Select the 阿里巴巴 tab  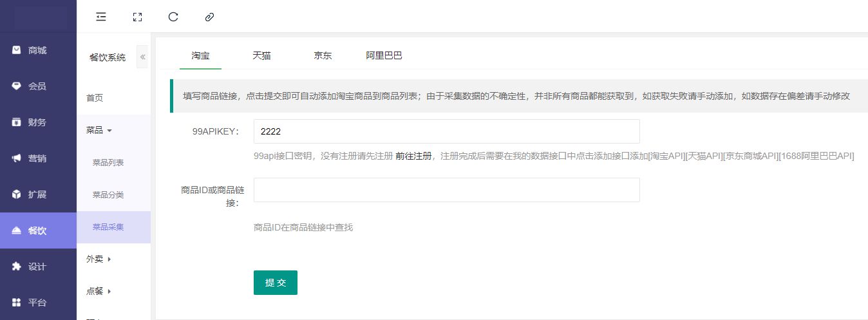[384, 56]
